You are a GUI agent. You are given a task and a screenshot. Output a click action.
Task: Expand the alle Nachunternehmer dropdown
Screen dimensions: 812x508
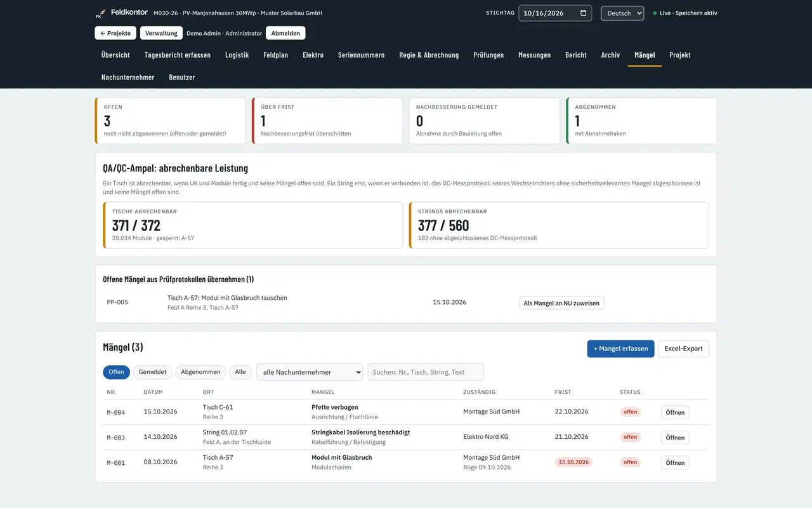(x=310, y=372)
